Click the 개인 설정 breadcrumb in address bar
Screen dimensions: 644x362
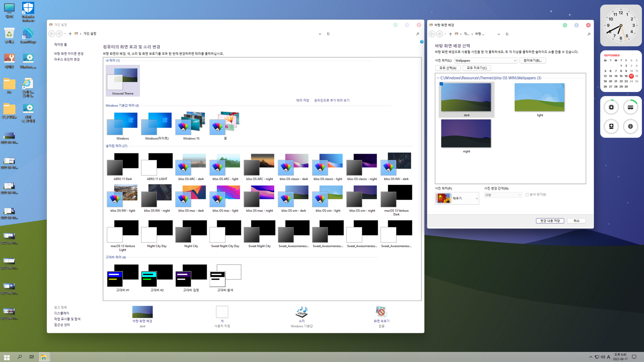click(x=90, y=34)
